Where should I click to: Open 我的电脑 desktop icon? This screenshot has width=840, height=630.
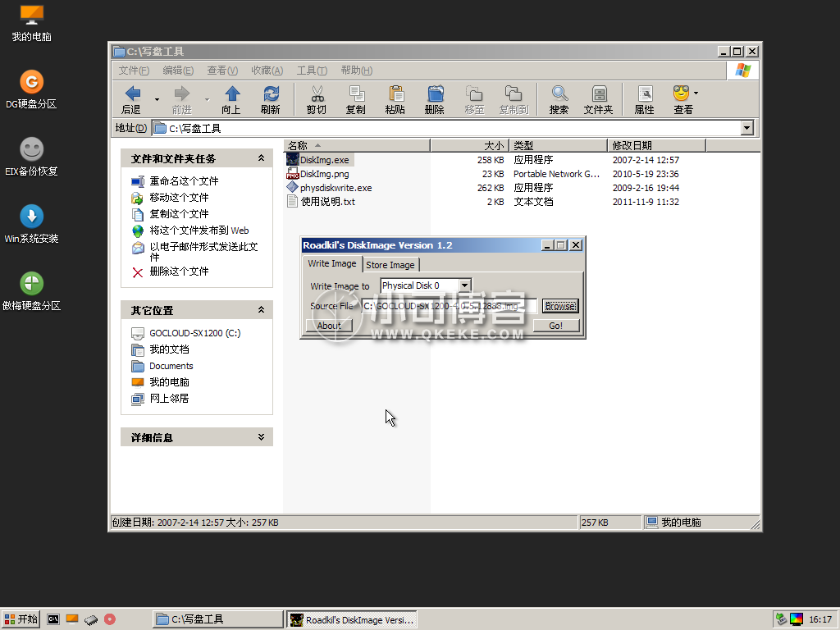(x=32, y=23)
